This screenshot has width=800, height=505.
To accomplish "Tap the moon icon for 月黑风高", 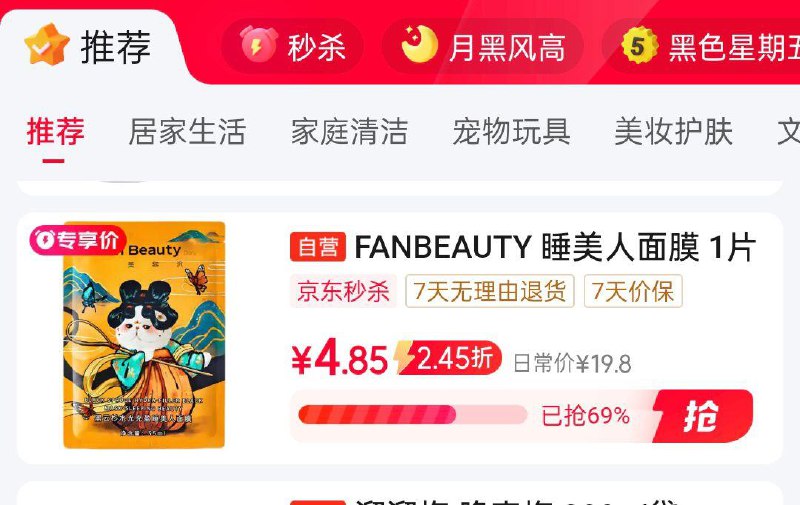I will click(419, 44).
